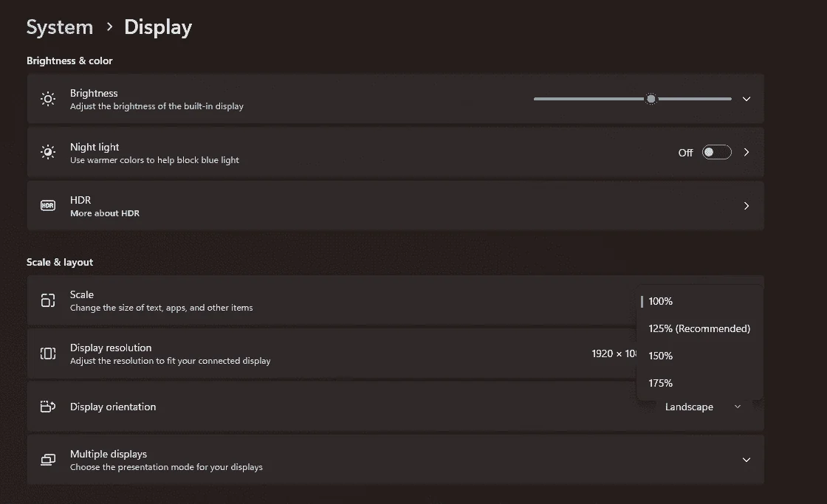827x504 pixels.
Task: Expand the Brightness options chevron
Action: point(747,99)
